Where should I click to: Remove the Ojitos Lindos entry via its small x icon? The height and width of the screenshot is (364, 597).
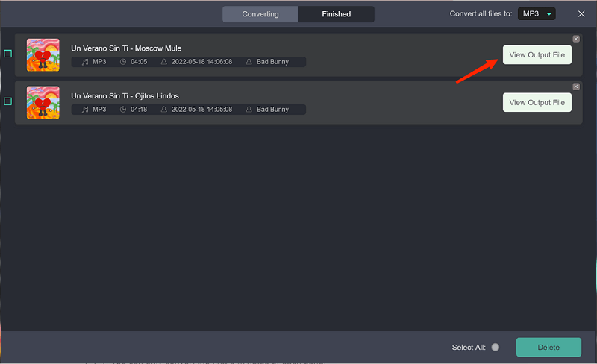pyautogui.click(x=576, y=87)
